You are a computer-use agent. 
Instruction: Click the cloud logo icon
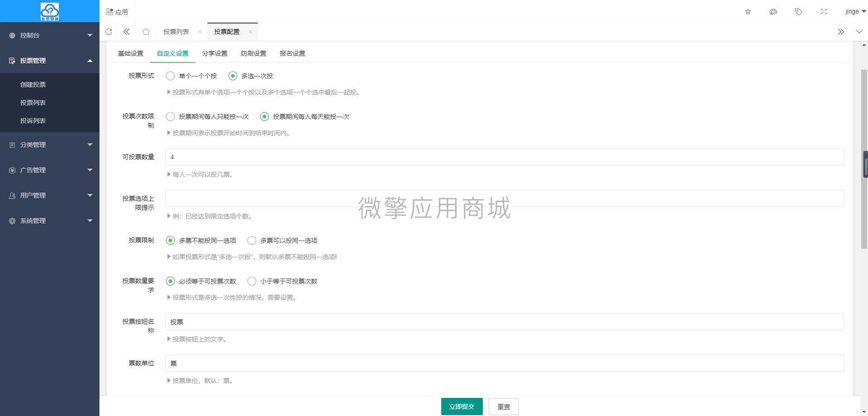click(50, 12)
